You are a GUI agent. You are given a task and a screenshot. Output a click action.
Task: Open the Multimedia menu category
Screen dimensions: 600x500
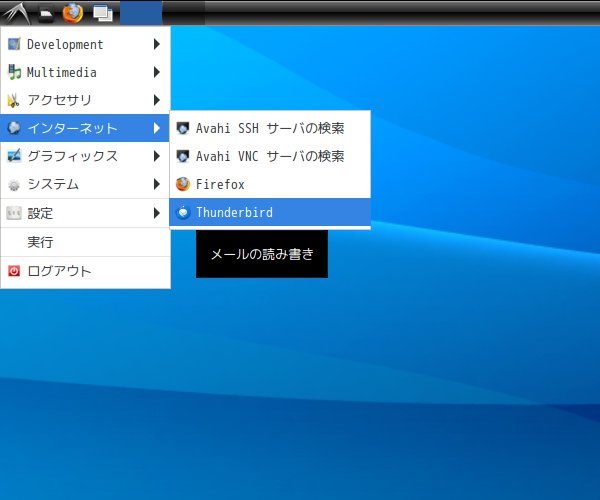tap(85, 72)
